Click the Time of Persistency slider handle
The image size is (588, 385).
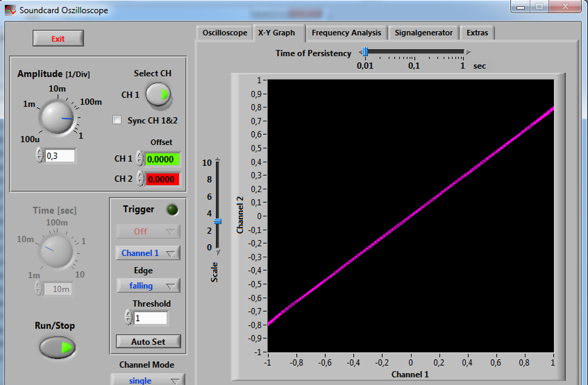(365, 52)
